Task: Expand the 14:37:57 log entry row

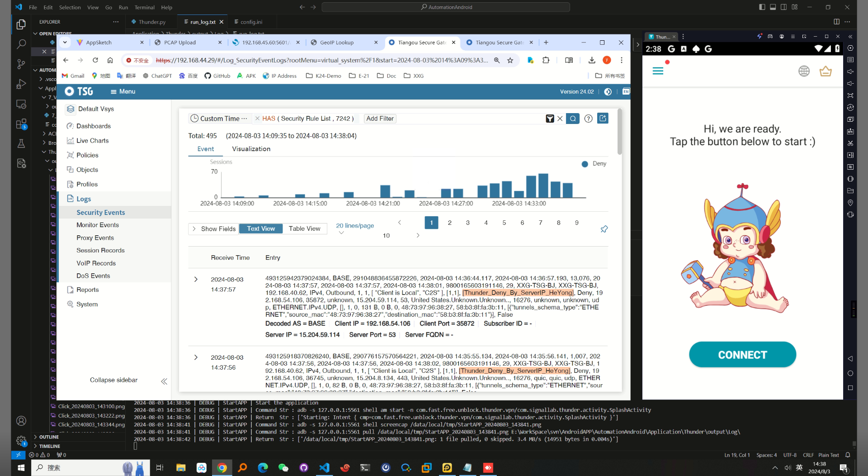Action: [x=196, y=279]
